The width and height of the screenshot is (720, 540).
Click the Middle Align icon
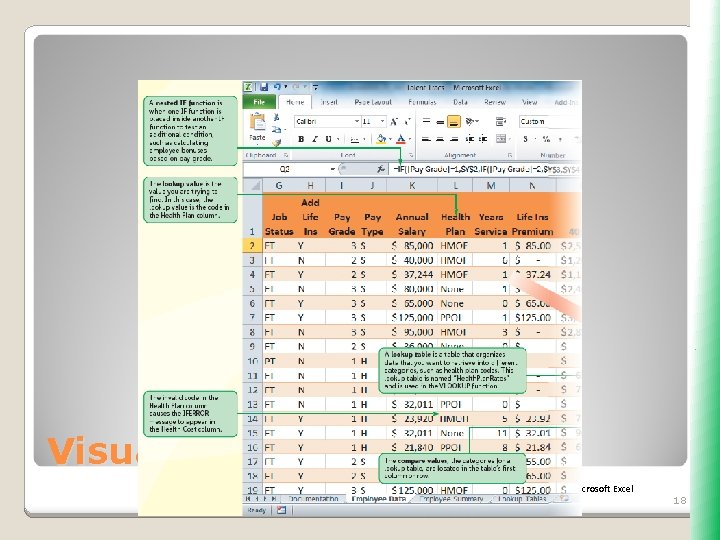tap(440, 121)
